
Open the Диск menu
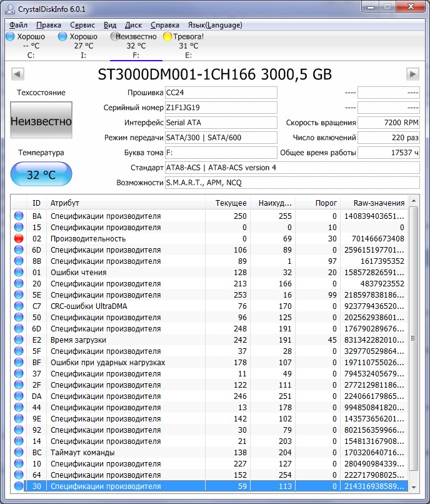pyautogui.click(x=133, y=25)
